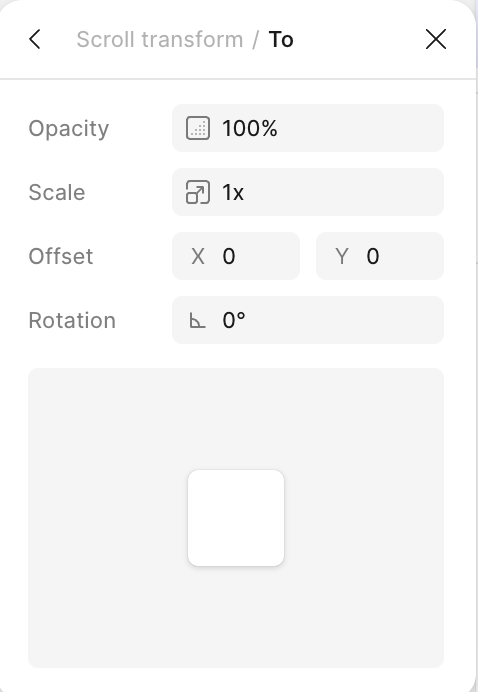Click the Y label in Offset
The height and width of the screenshot is (692, 478).
click(342, 256)
